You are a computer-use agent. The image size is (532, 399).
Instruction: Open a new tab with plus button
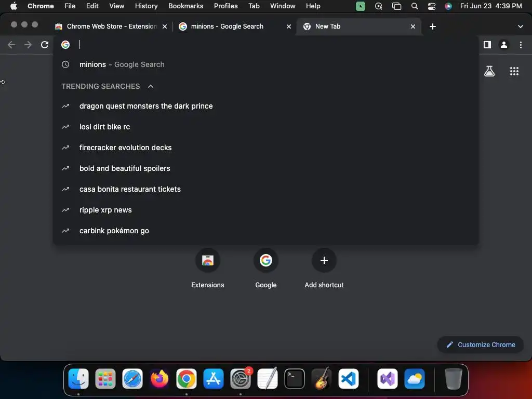(433, 26)
